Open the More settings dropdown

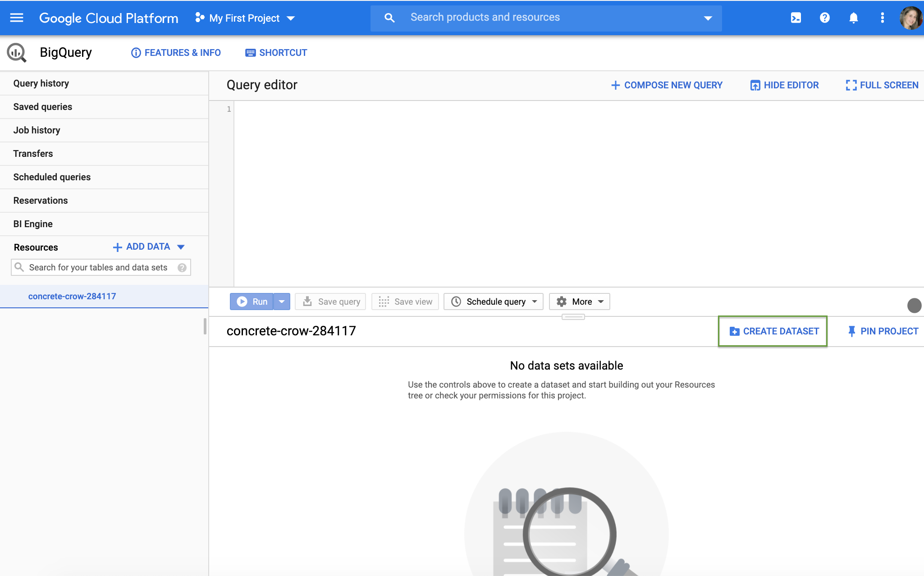[x=580, y=302]
